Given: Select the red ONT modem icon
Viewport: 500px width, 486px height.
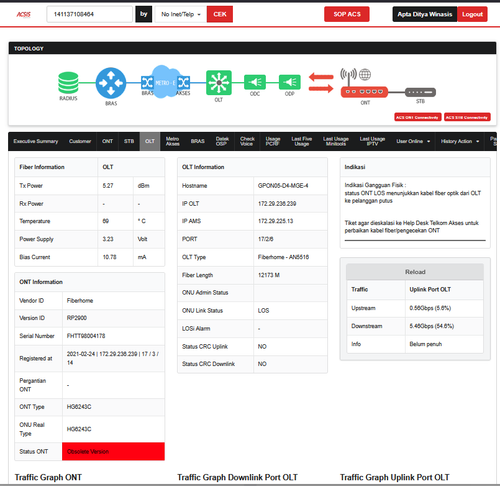Looking at the screenshot, I should point(364,92).
